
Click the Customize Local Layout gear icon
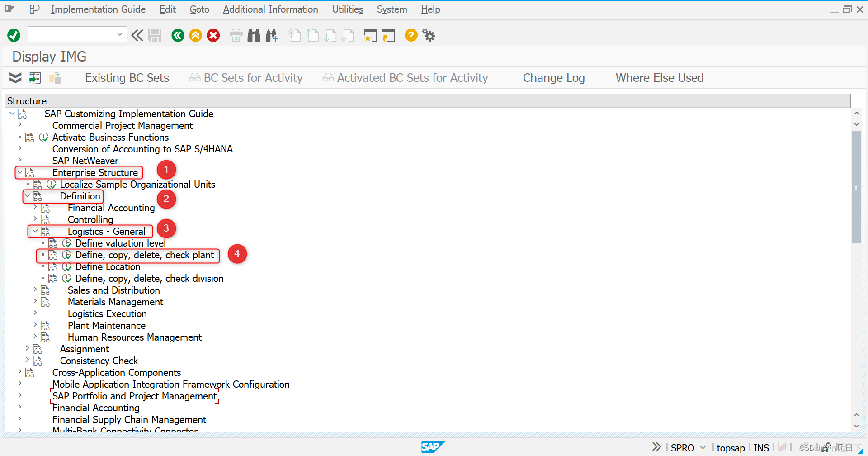point(429,35)
